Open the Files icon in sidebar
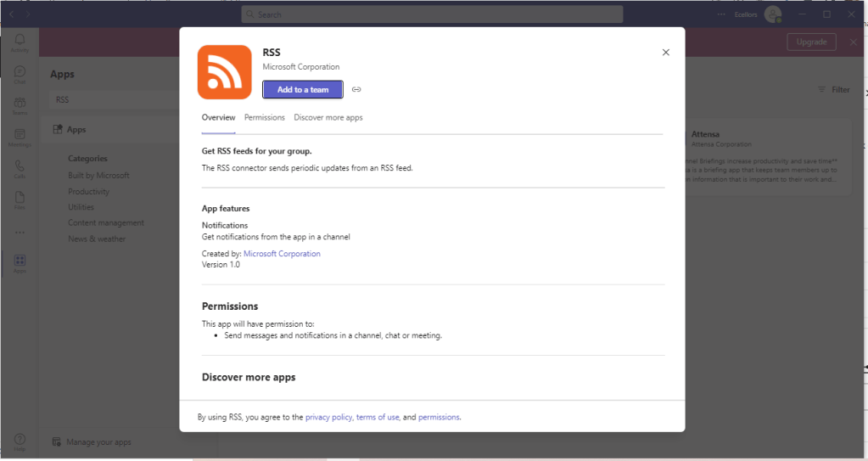The image size is (868, 461). (19, 200)
